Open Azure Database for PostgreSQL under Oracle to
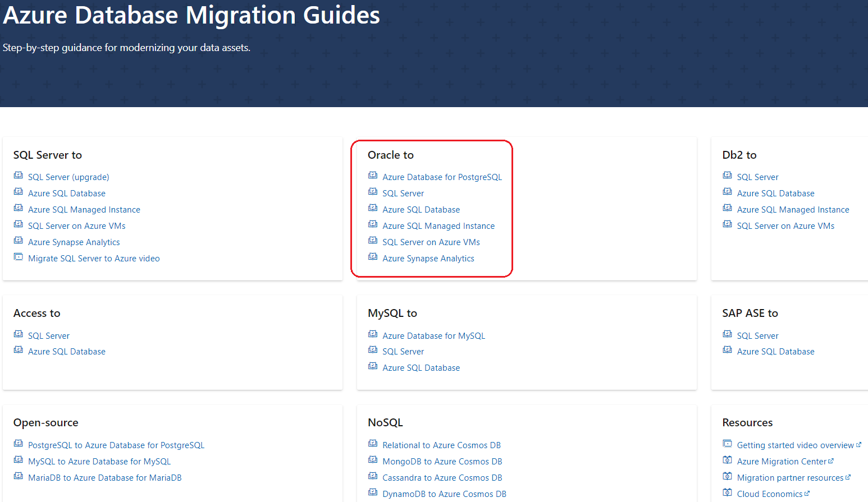The image size is (868, 502). coord(442,177)
